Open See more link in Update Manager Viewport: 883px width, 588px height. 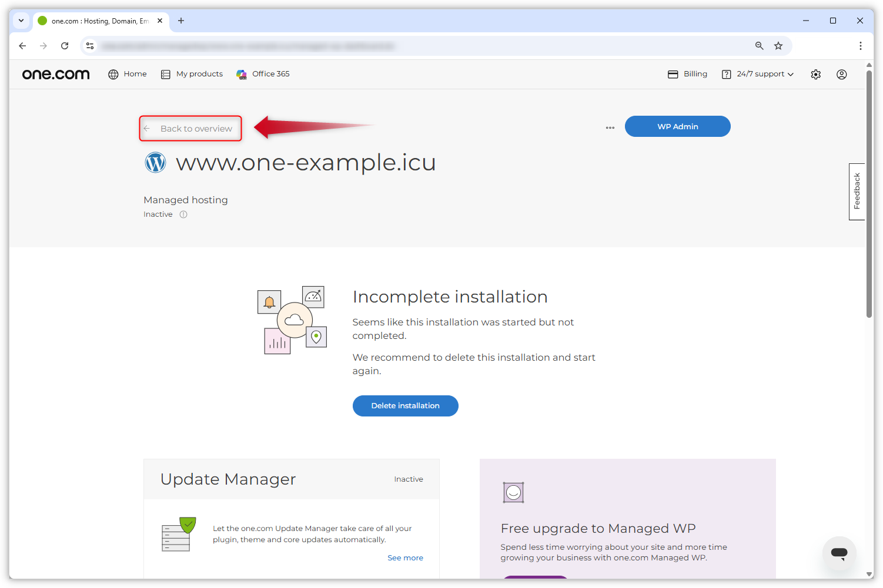[x=405, y=558]
